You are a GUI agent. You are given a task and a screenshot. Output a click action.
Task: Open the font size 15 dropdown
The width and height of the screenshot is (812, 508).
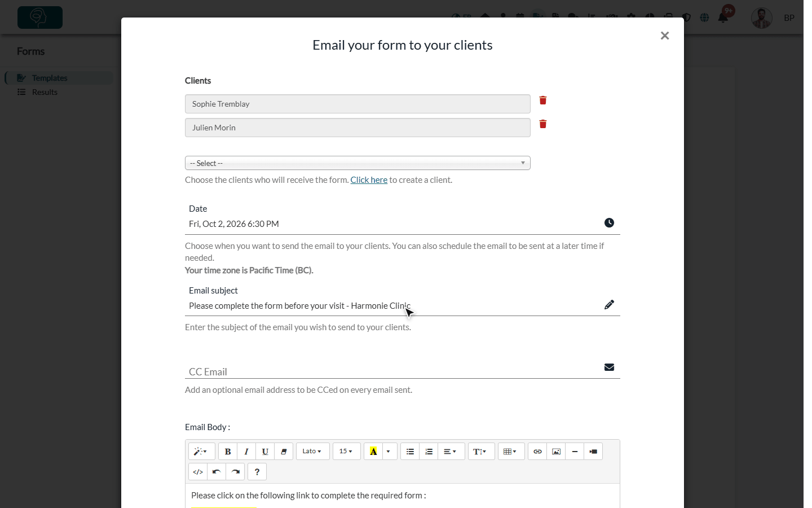click(x=347, y=452)
